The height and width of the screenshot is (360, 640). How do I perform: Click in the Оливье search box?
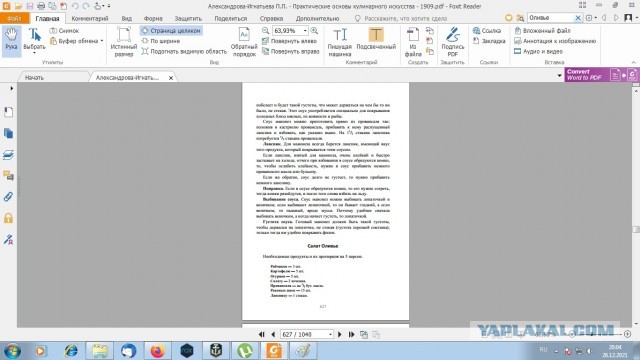click(x=551, y=18)
